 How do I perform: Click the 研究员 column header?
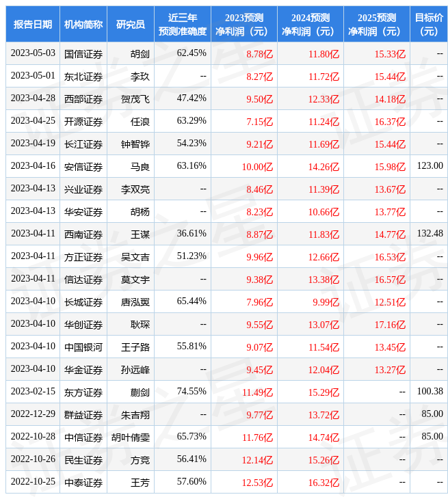click(x=131, y=24)
